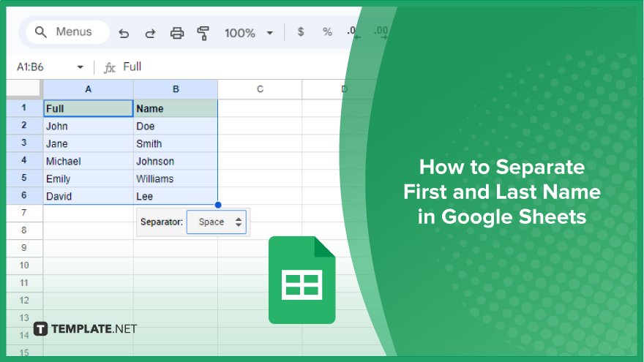Click the select-all corner box
644x362 pixels.
24,89
